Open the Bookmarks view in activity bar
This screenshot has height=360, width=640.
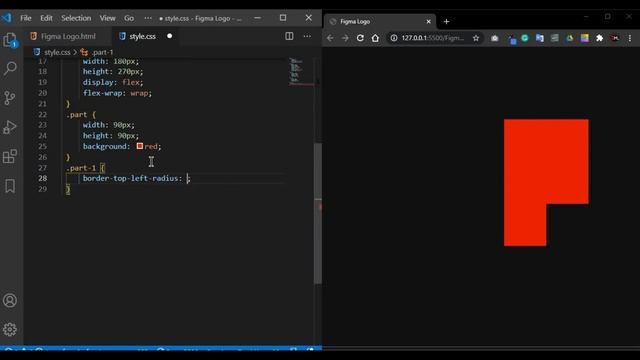tap(10, 186)
